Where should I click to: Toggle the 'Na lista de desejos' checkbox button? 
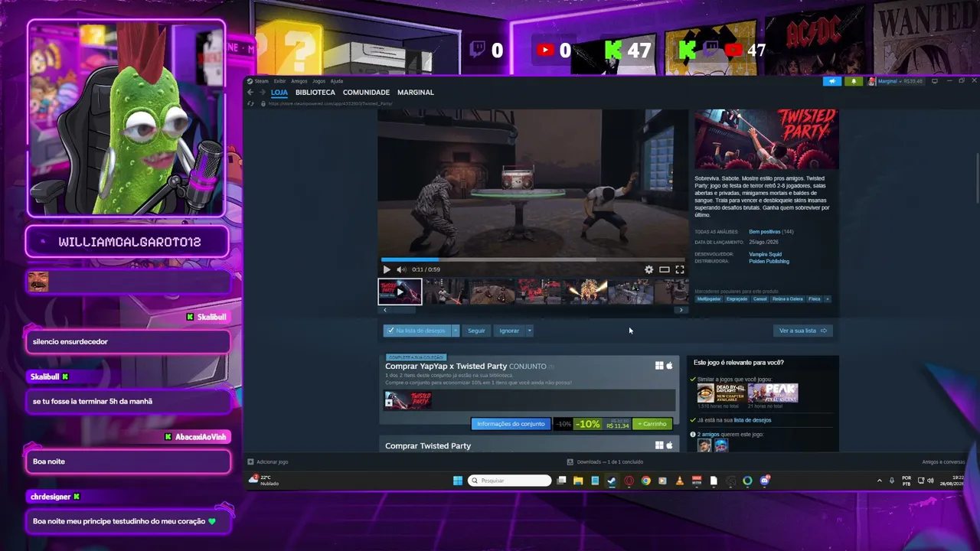point(416,331)
